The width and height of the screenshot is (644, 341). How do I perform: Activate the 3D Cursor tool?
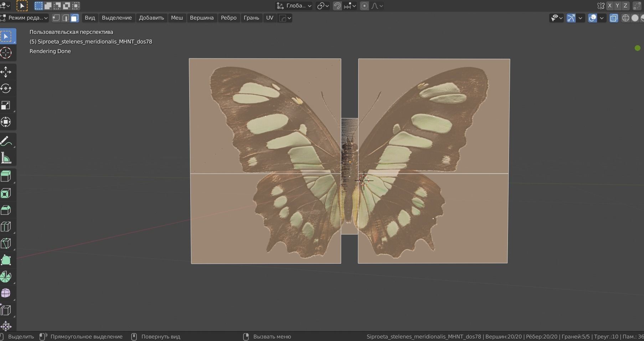6,53
